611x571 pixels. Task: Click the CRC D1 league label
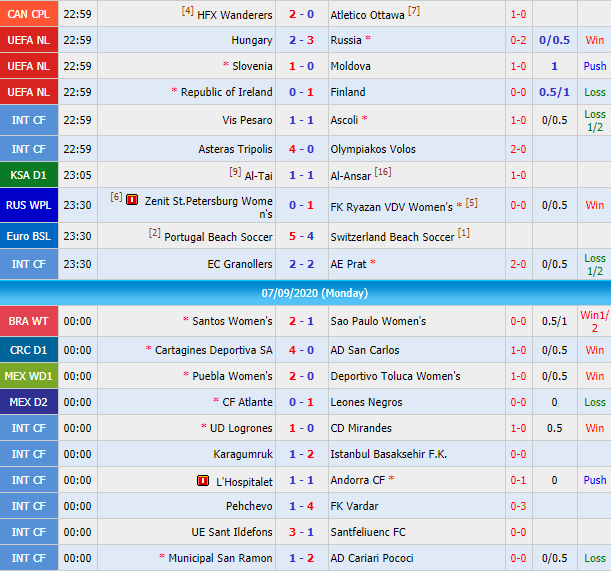29,350
